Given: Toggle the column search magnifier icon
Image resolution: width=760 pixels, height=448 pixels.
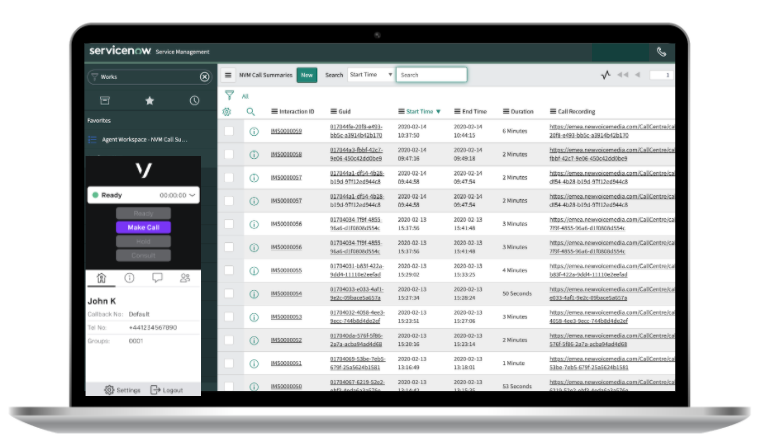Looking at the screenshot, I should point(251,112).
